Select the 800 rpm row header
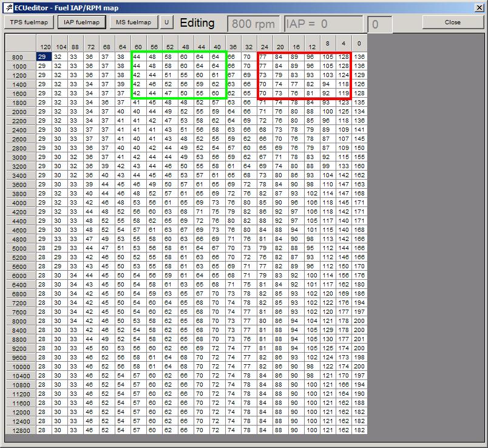The width and height of the screenshot is (488, 448). (21, 57)
